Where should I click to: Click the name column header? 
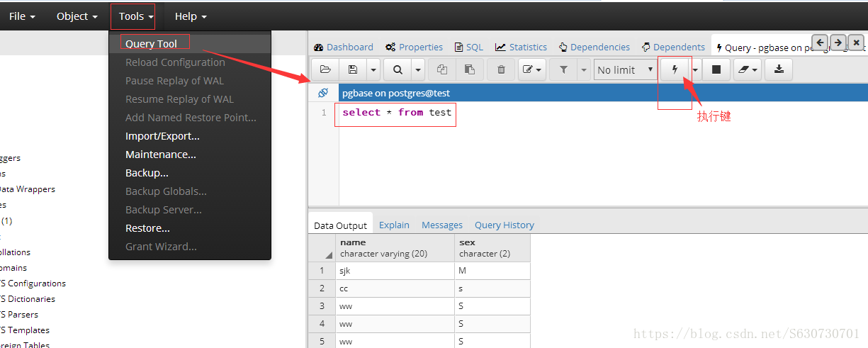click(395, 247)
